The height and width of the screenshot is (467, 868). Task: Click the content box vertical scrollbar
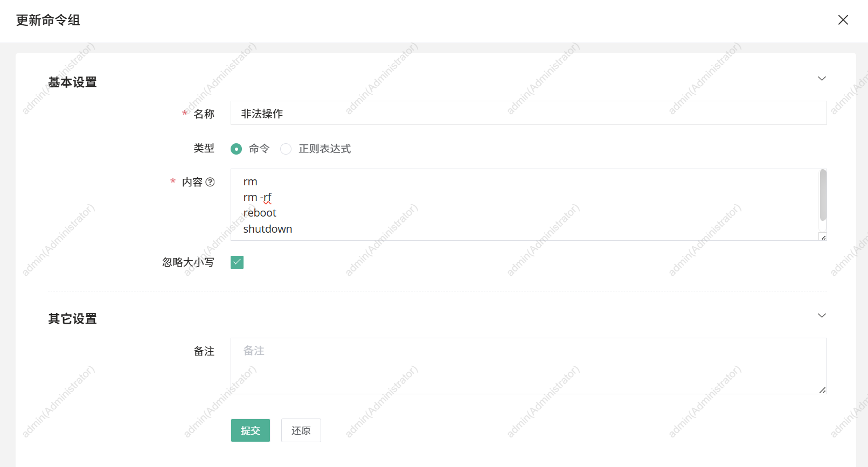click(823, 195)
